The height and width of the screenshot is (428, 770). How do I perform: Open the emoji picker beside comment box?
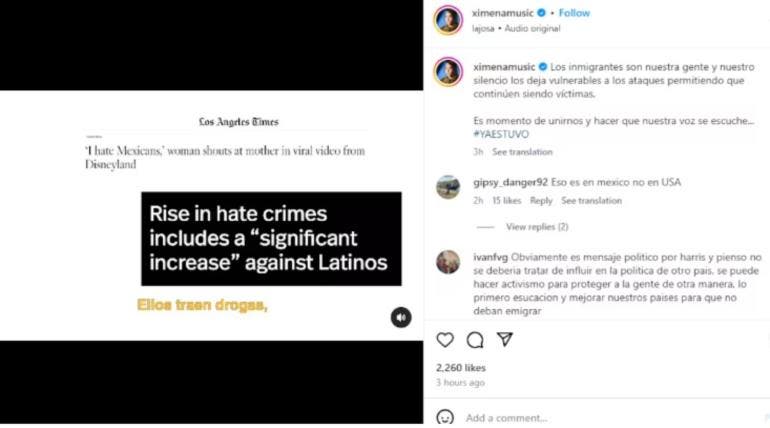click(445, 418)
